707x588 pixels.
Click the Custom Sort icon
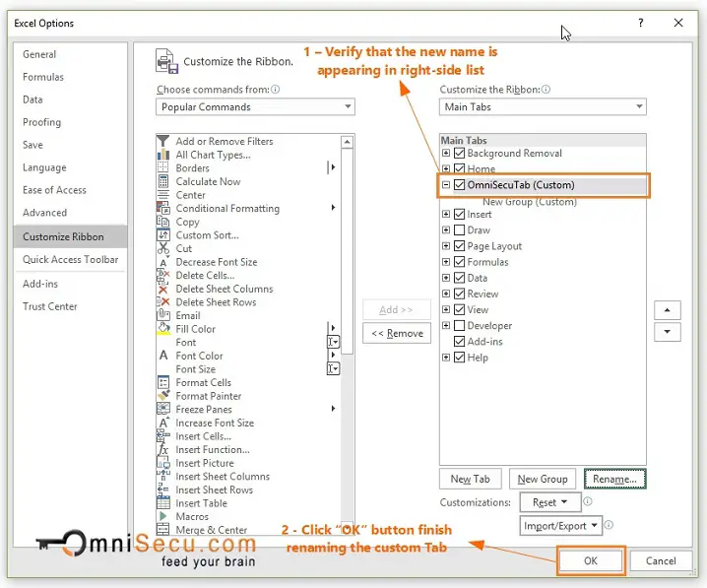162,235
